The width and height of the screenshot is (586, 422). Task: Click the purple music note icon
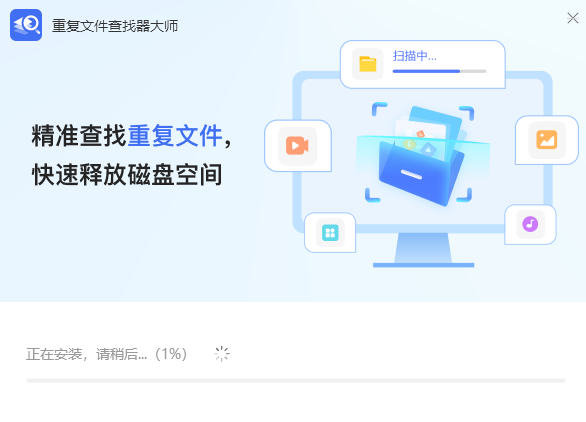coord(530,224)
